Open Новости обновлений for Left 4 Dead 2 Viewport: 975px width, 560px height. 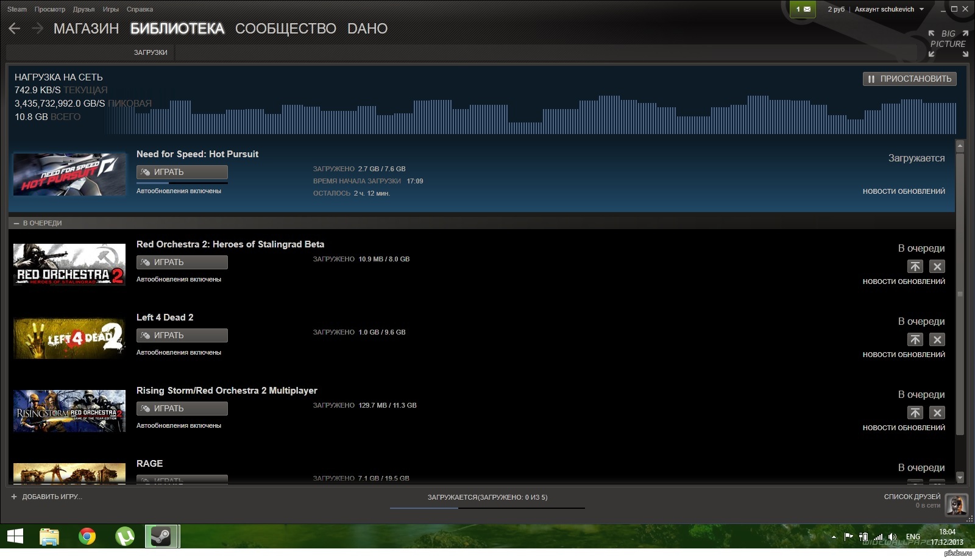pos(903,355)
